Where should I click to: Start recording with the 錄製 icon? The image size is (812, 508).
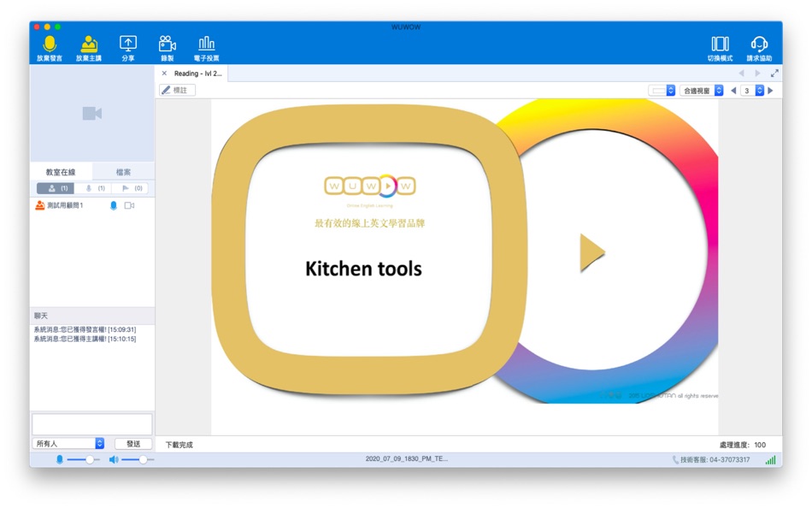(x=168, y=44)
